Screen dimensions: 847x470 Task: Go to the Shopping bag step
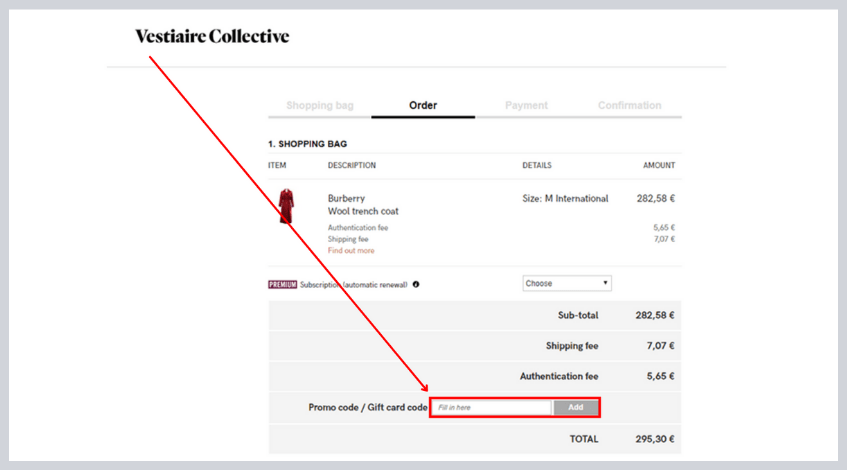pos(319,105)
